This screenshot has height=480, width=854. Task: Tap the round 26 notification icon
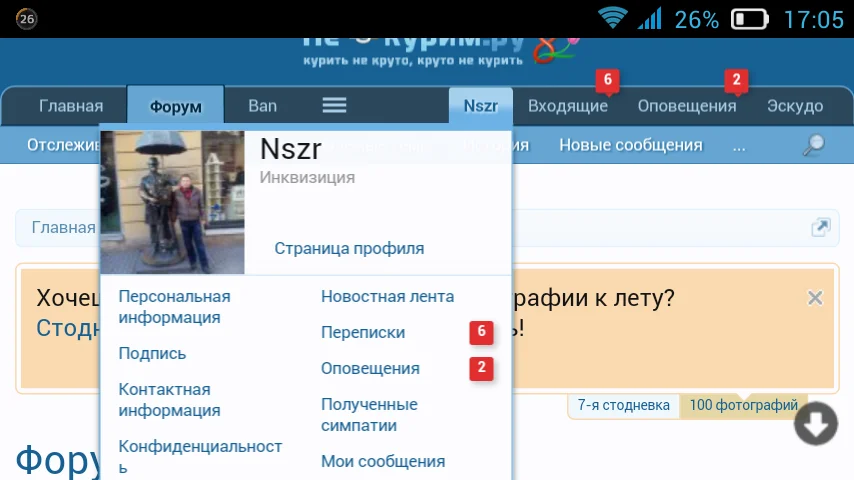click(x=27, y=19)
